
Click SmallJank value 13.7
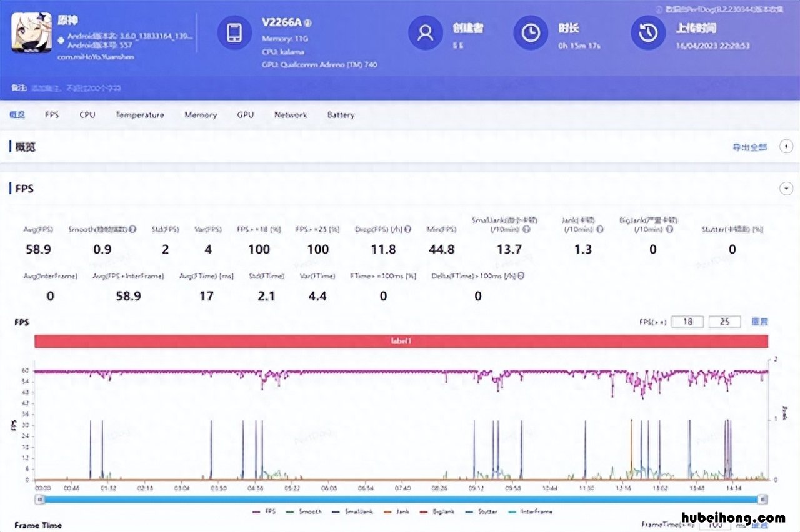(509, 249)
